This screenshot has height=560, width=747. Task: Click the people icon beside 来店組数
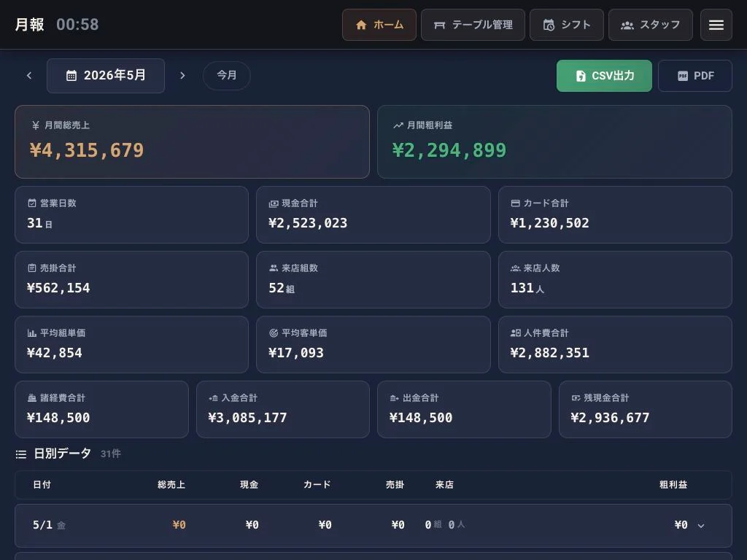point(274,268)
